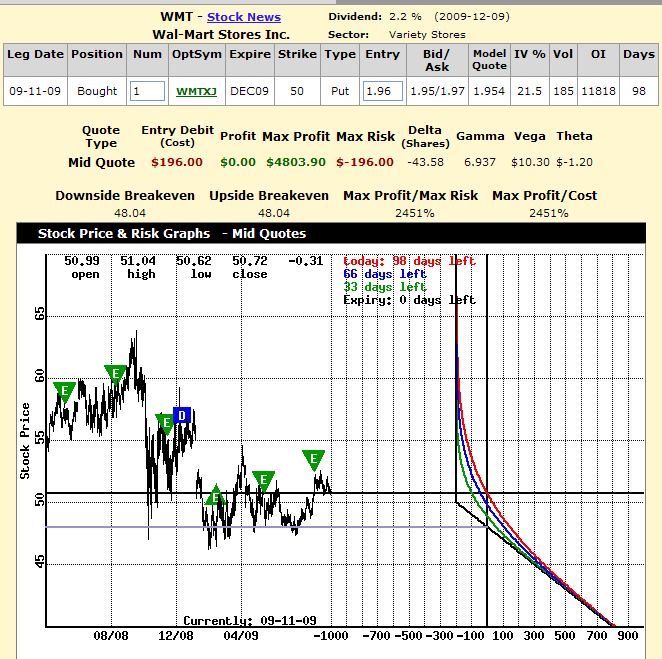Edit the Num contracts input field

(147, 91)
